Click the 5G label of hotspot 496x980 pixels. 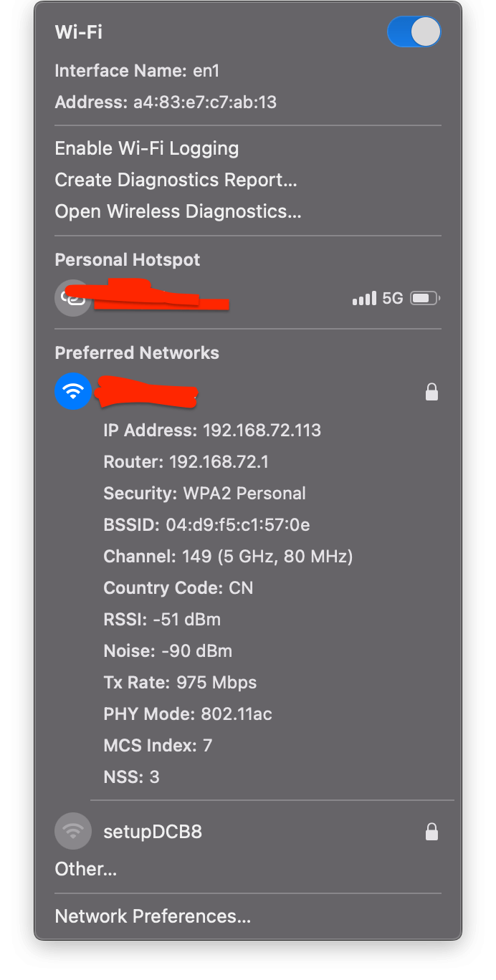coord(392,298)
